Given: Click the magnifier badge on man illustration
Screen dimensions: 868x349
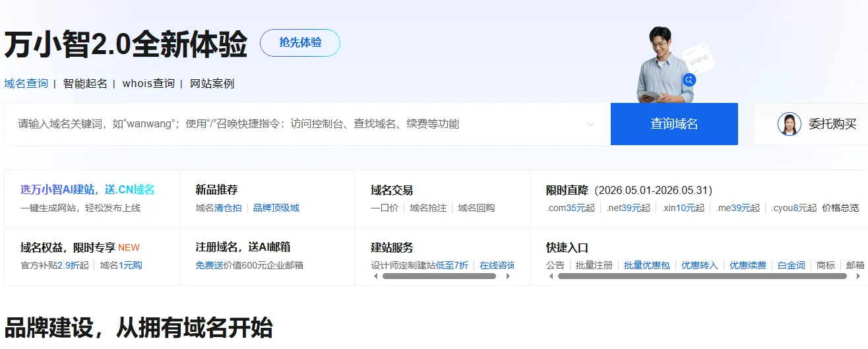Looking at the screenshot, I should (x=689, y=80).
